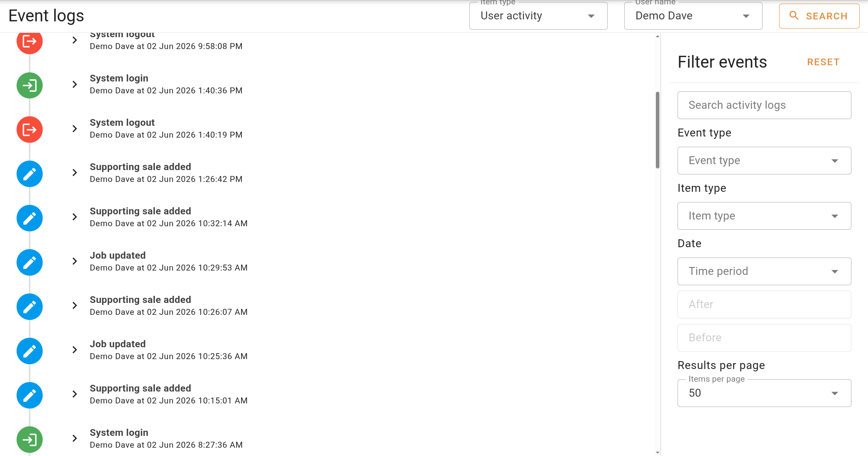The height and width of the screenshot is (456, 868).
Task: Open the Event type filter dropdown
Action: [x=764, y=161]
